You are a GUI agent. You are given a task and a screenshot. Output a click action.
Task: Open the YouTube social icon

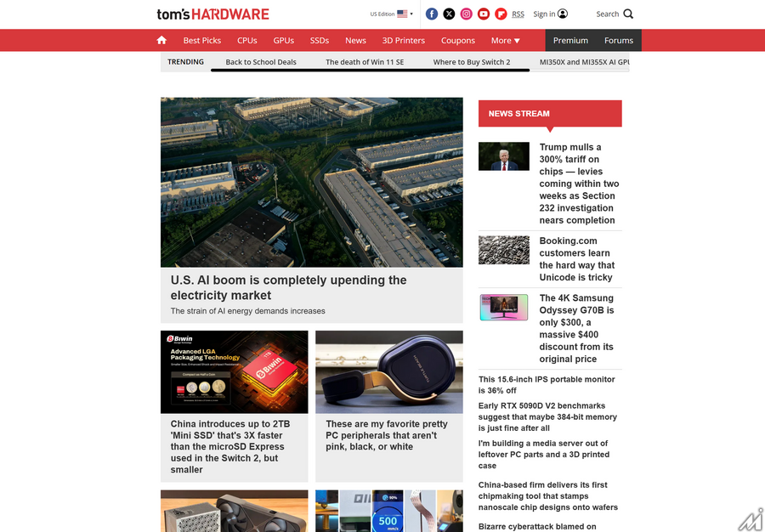click(484, 14)
